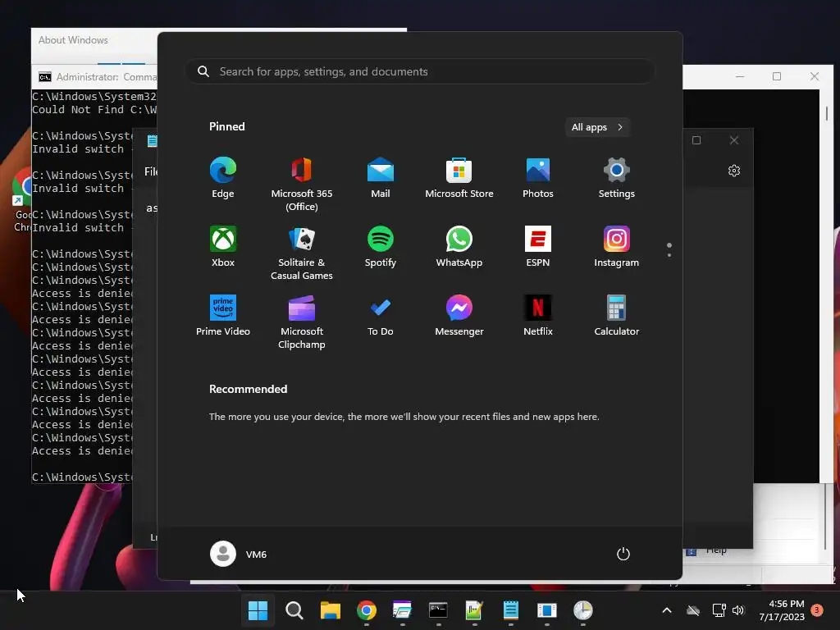Image resolution: width=840 pixels, height=630 pixels.
Task: Switch to Google Chrome on taskbar
Action: click(367, 610)
